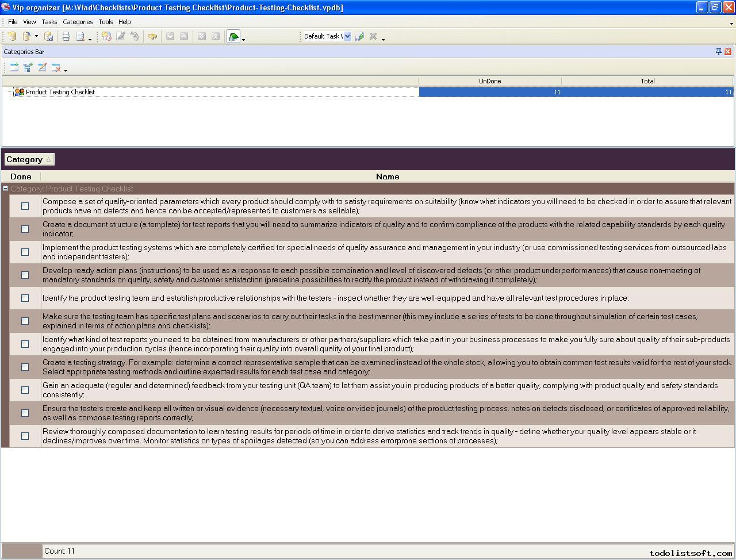Image resolution: width=736 pixels, height=560 pixels.
Task: Mark 'Create a testing strategy' task as done
Action: click(25, 367)
